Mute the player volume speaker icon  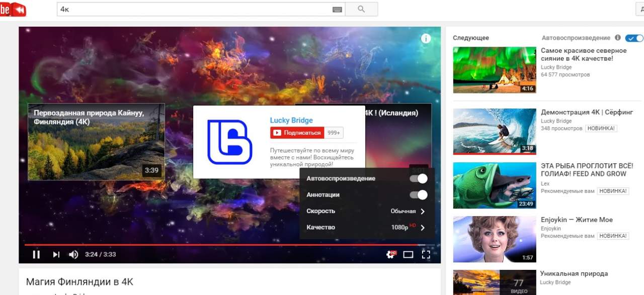(73, 254)
